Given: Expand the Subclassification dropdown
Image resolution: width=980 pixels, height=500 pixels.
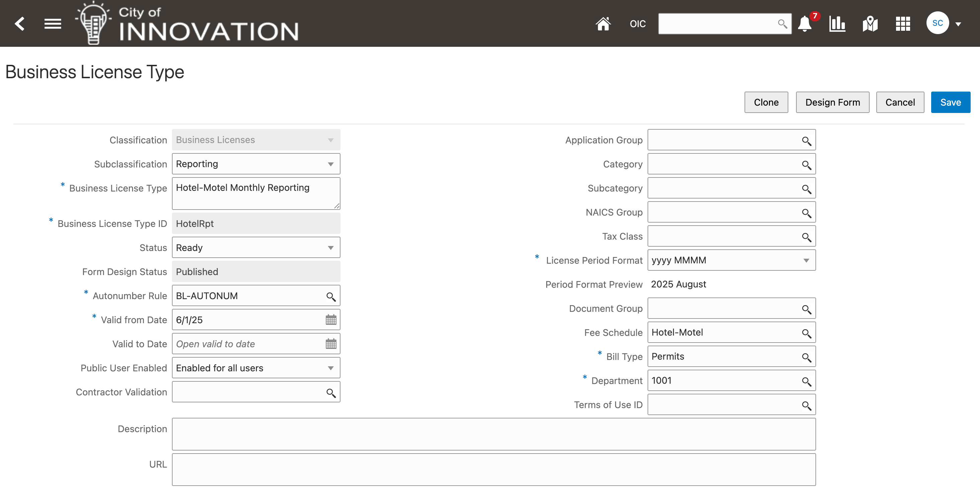Looking at the screenshot, I should pyautogui.click(x=330, y=164).
